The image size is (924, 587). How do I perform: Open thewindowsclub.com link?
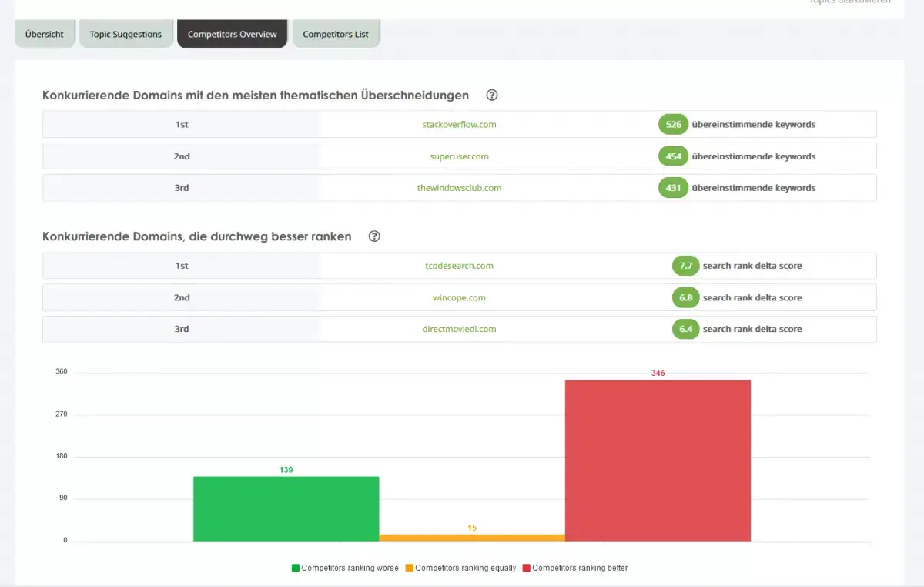tap(459, 188)
